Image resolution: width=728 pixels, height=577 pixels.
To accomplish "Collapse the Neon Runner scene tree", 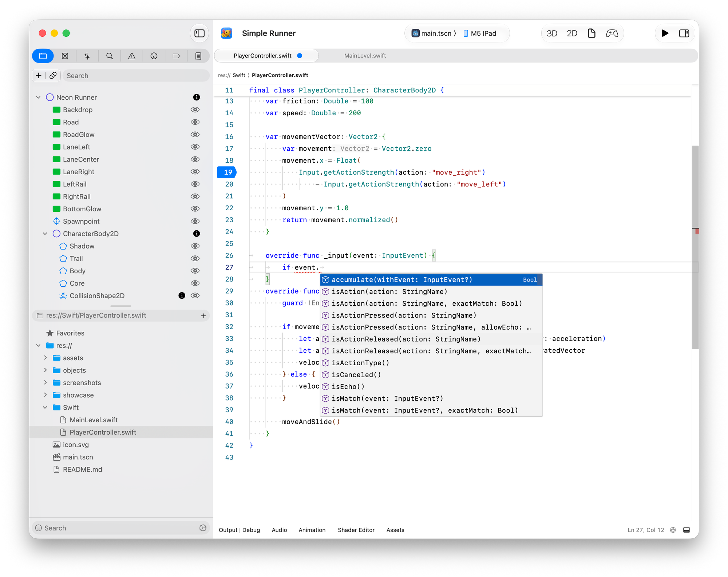I will (38, 98).
